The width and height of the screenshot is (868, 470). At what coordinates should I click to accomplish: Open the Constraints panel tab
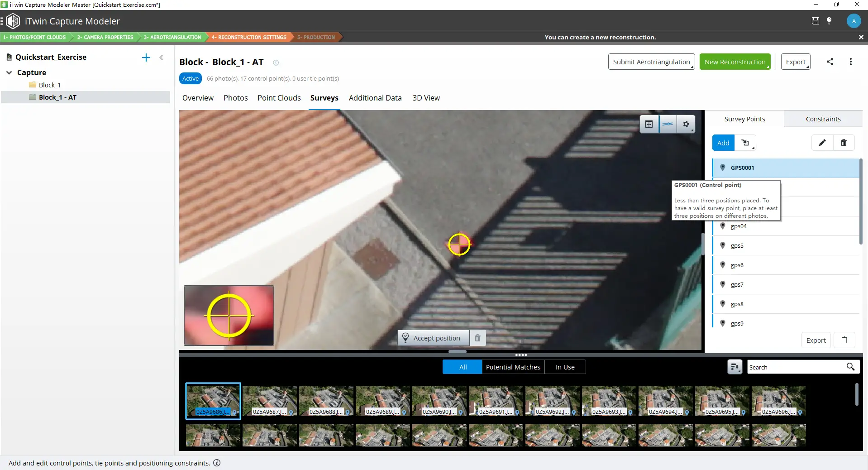point(823,119)
